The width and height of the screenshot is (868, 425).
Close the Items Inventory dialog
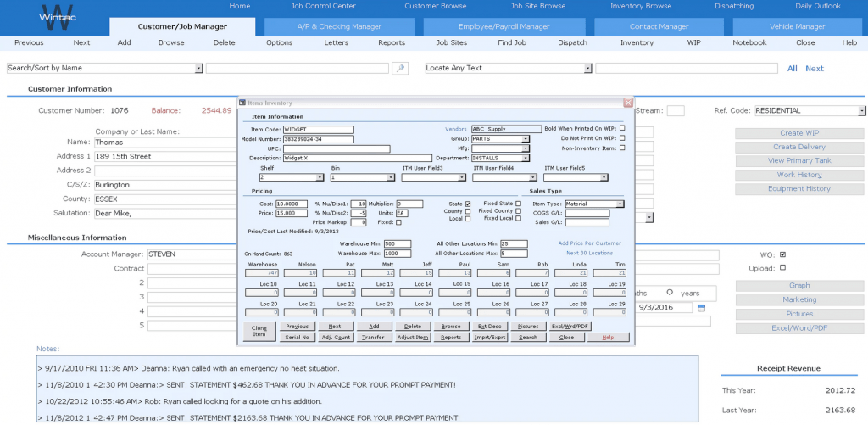628,103
